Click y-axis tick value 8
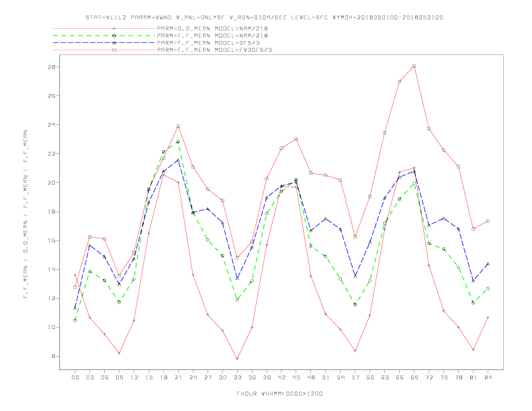Image resolution: width=532 pixels, height=411 pixels. (53, 357)
